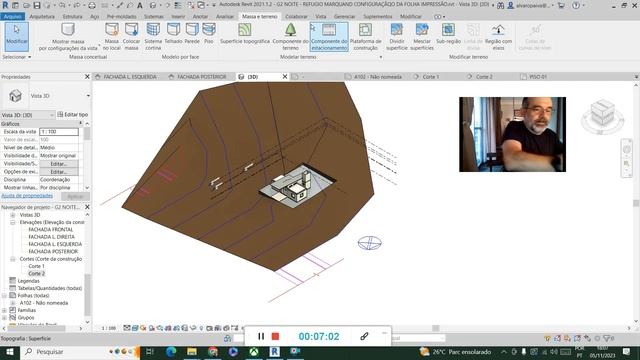
Task: Click the Save icon in quick access toolbar
Action: click(37, 5)
